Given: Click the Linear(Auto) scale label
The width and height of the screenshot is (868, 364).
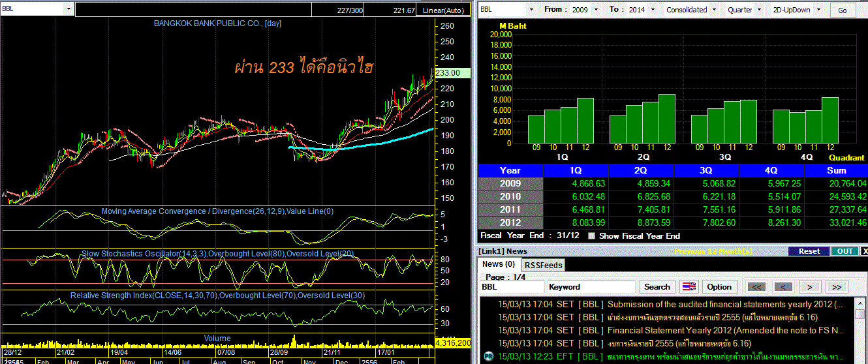Looking at the screenshot, I should coord(443,10).
